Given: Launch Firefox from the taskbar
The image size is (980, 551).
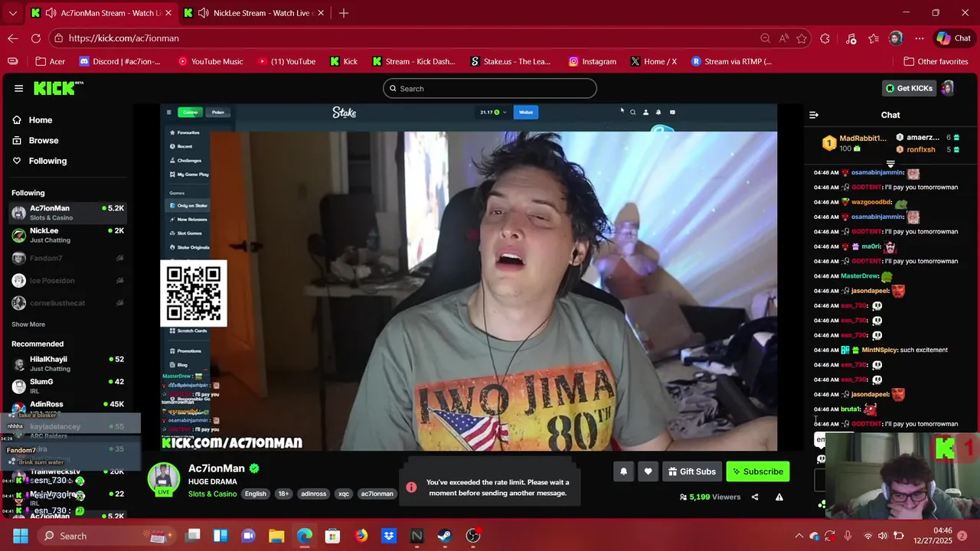Looking at the screenshot, I should pyautogui.click(x=361, y=536).
